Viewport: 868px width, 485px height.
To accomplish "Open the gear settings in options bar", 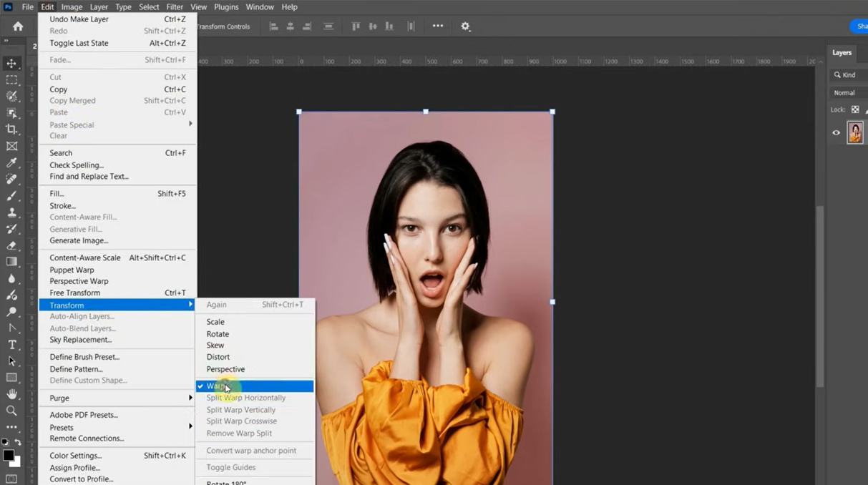I will point(465,26).
